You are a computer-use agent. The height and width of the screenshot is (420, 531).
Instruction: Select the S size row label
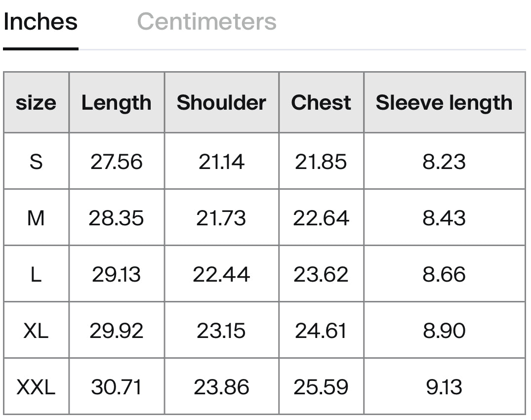click(36, 162)
